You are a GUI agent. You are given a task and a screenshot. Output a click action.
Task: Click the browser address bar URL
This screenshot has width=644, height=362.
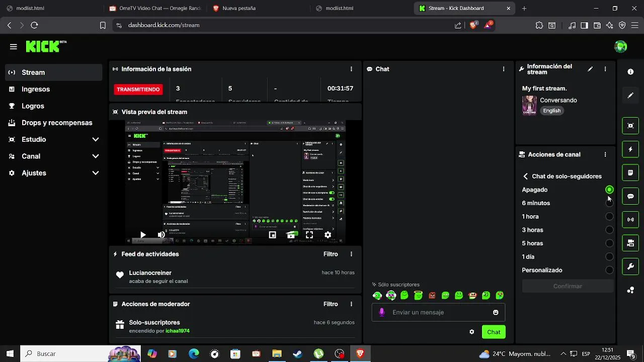point(164,25)
